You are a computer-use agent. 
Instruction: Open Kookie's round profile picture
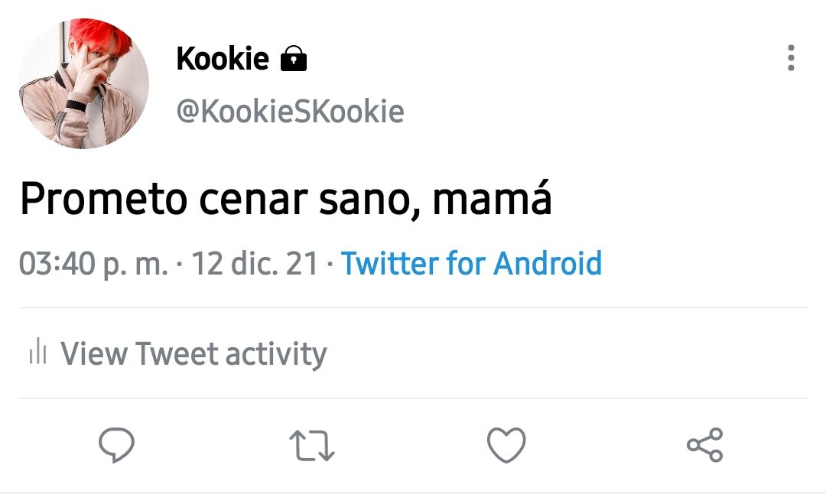(x=84, y=83)
